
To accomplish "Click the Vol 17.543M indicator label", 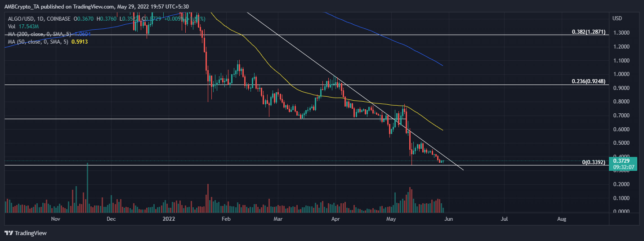I will (x=22, y=26).
